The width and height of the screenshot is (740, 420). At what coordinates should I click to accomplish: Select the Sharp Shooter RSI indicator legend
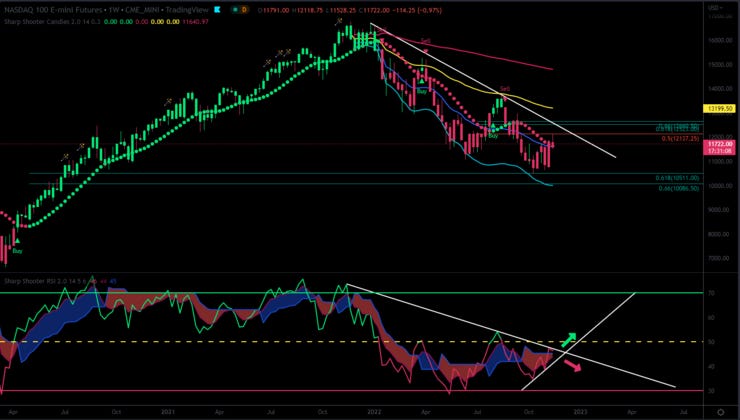coord(46,281)
